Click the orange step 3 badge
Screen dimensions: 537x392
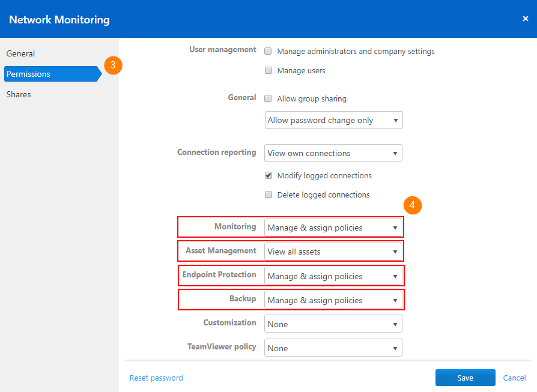pos(113,65)
